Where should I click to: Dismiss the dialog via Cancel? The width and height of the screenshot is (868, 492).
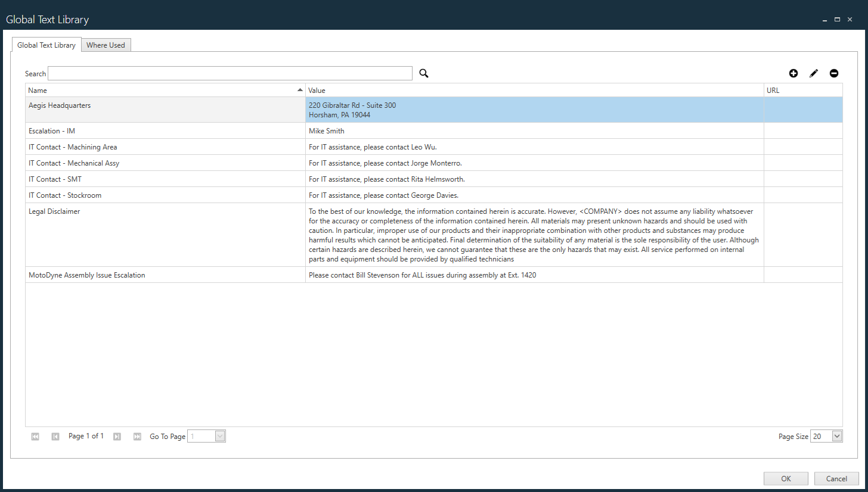[836, 478]
